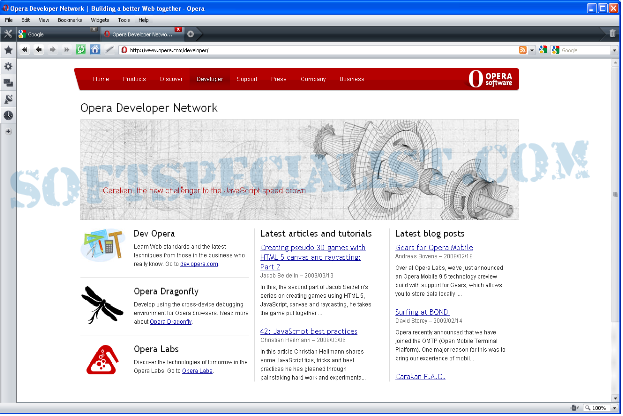Open the Dev Opera link
Viewport: 623px width, 416px height.
[x=199, y=263]
